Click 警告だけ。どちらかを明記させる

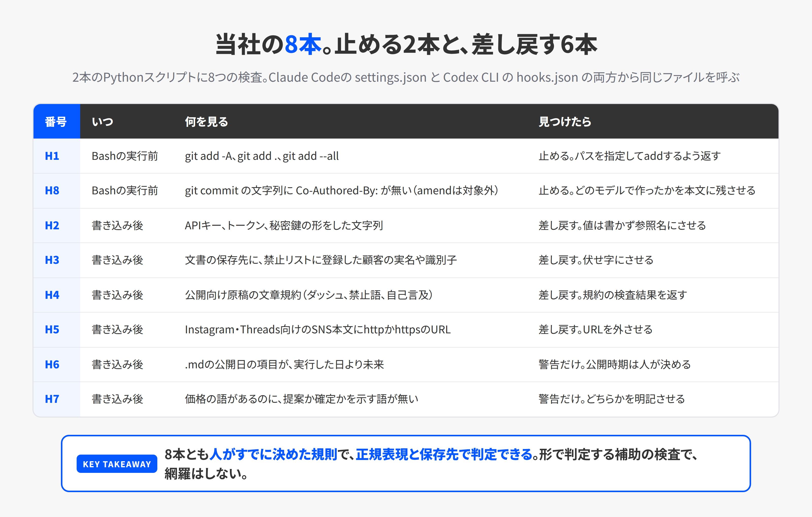click(612, 399)
